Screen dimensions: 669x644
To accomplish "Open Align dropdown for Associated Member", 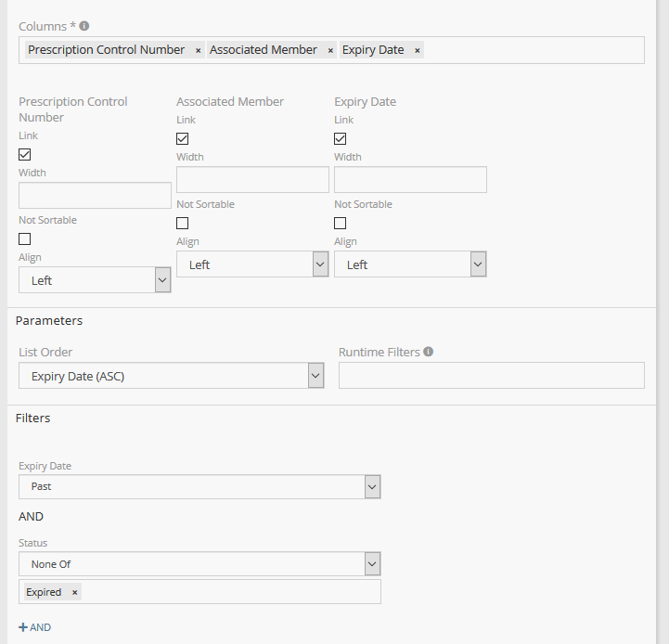I will click(x=252, y=264).
